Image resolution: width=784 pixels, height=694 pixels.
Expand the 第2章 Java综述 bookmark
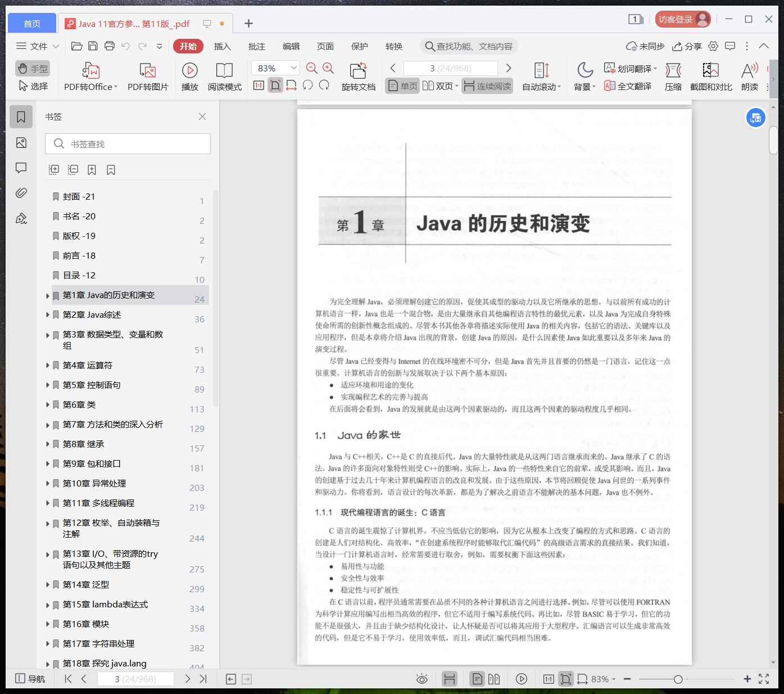click(48, 315)
